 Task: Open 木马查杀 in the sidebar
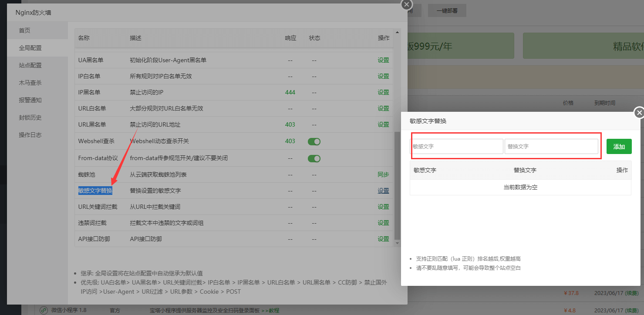click(37, 83)
